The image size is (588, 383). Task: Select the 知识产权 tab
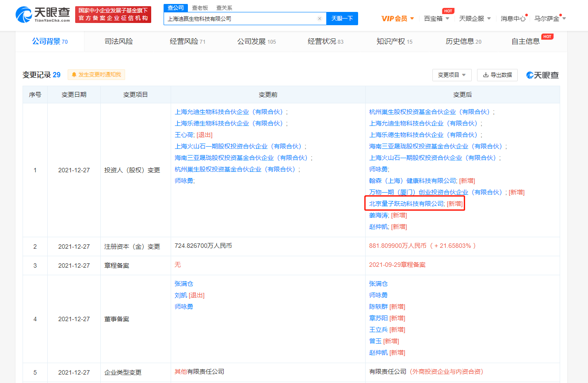tap(394, 42)
